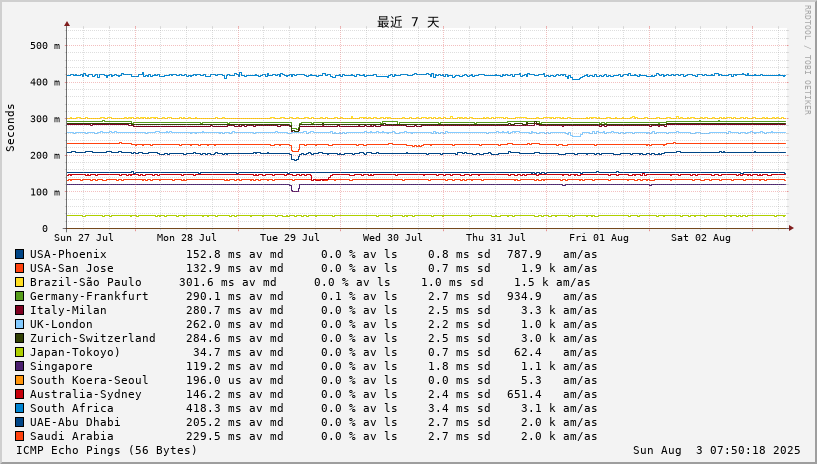Screen dimensions: 817x464
Task: Click the 787.9 am/as value
Action: point(524,255)
